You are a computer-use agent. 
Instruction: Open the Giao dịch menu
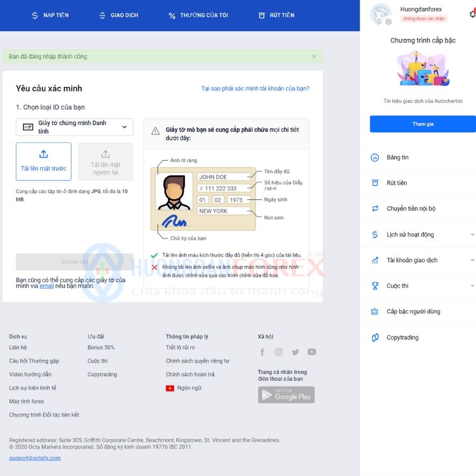[x=118, y=15]
